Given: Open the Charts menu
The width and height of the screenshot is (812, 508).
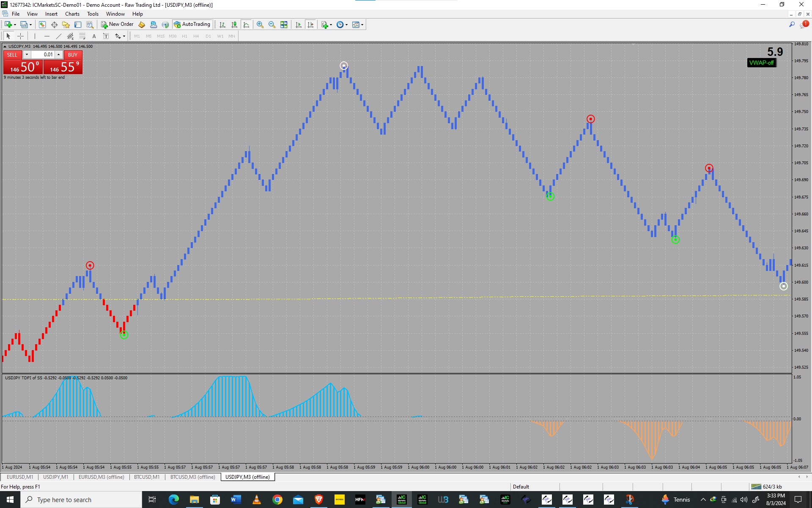Looking at the screenshot, I should click(x=72, y=14).
